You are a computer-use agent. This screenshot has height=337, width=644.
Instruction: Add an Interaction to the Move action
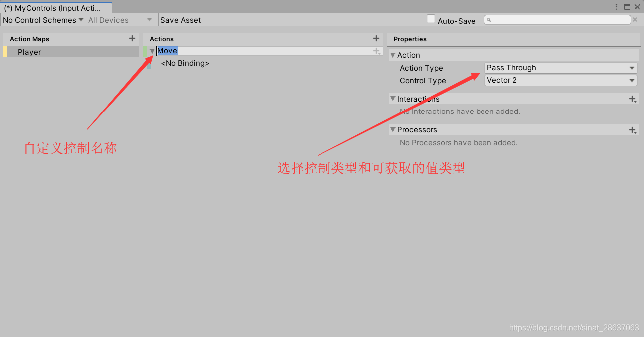[632, 99]
